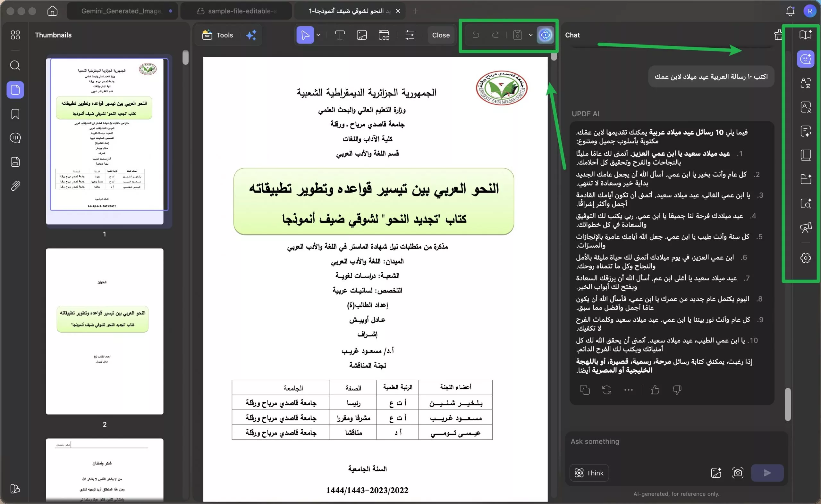
Task: Click the screenshot capture icon in chat
Action: 738,472
